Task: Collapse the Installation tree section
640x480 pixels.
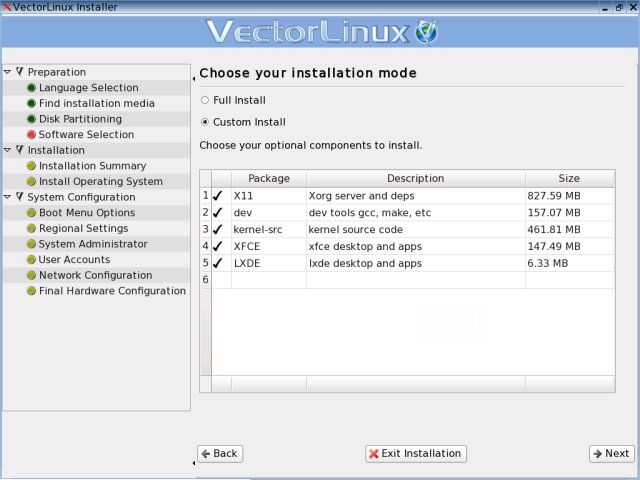Action: (x=7, y=150)
